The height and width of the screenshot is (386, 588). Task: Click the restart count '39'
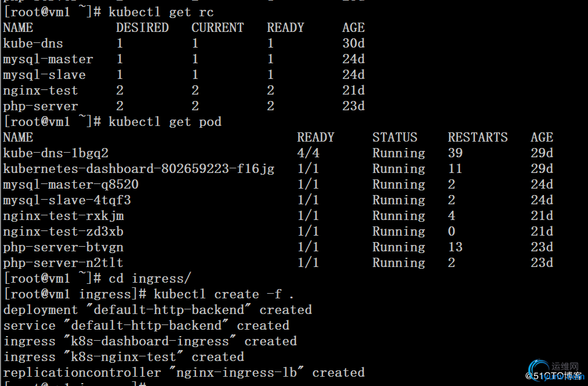(x=455, y=153)
